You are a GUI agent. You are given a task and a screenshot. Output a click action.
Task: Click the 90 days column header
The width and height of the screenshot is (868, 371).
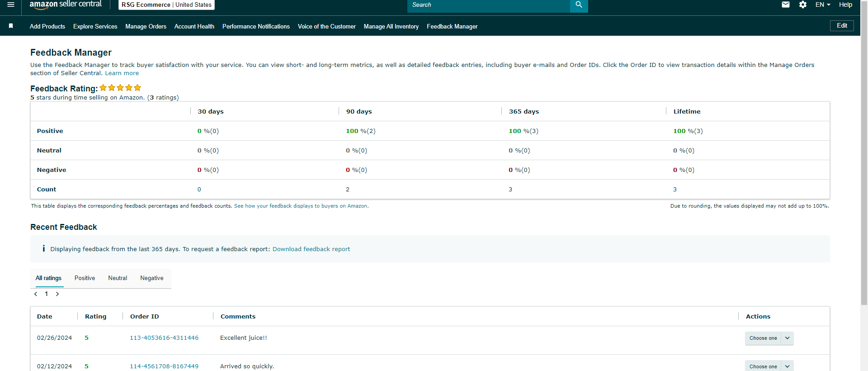(x=359, y=112)
